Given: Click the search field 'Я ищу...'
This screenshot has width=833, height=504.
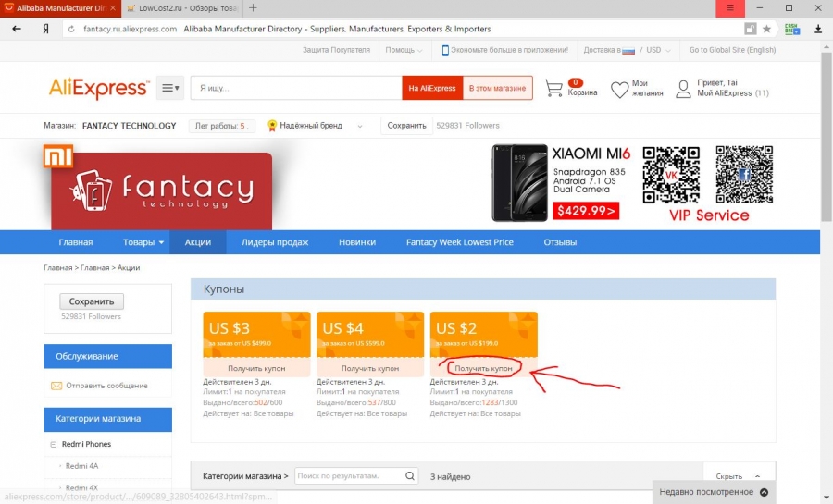Looking at the screenshot, I should 296,88.
